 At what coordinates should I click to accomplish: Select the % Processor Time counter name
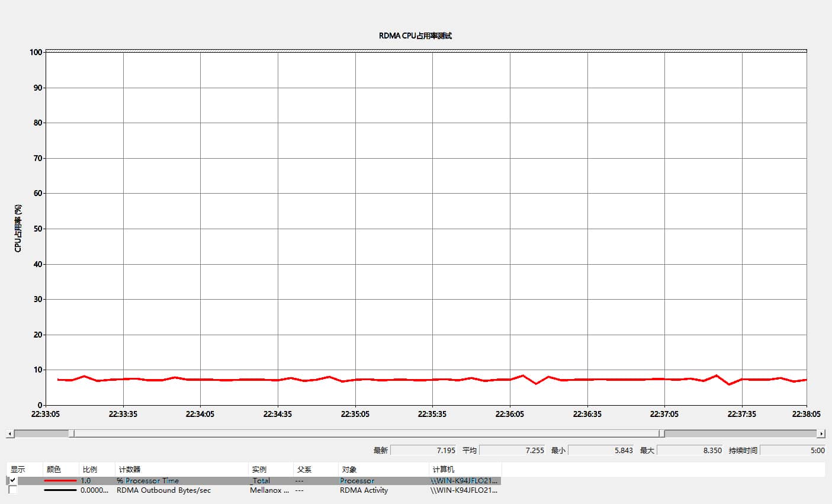pyautogui.click(x=147, y=481)
